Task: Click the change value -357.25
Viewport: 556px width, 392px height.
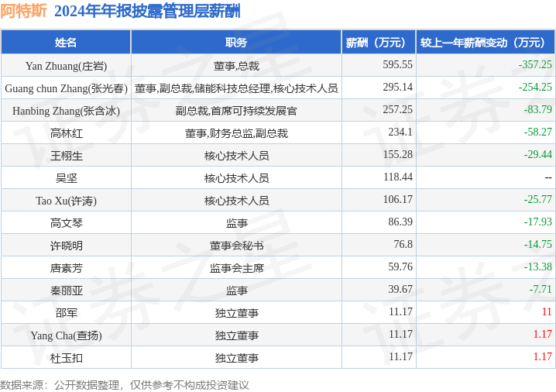Action: click(x=535, y=64)
